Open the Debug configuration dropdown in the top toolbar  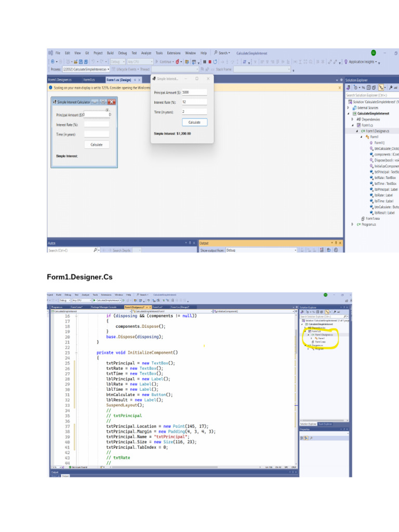click(117, 61)
